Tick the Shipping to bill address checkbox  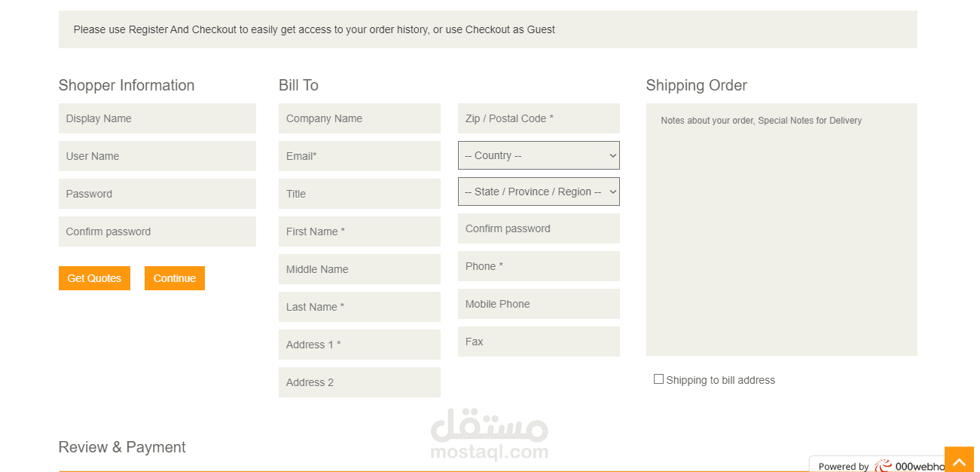coord(658,379)
